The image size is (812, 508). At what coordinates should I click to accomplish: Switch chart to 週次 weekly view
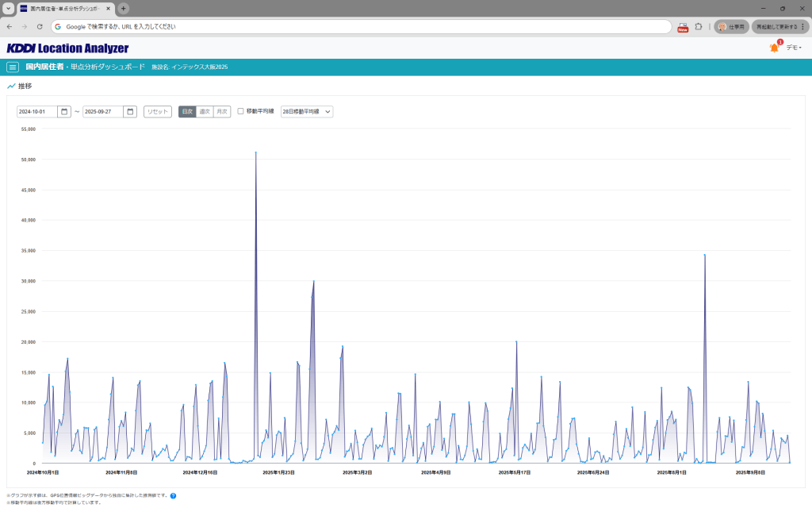tap(205, 112)
